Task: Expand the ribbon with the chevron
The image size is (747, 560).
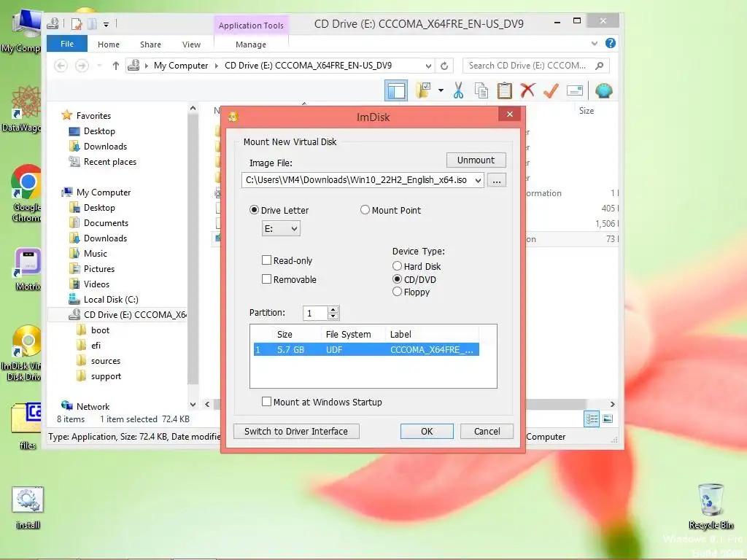Action: click(594, 43)
